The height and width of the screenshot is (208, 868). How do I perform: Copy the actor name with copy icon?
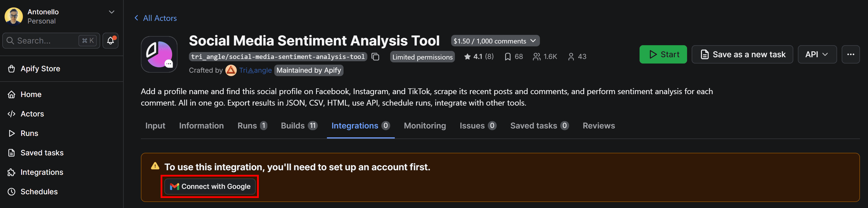pos(375,57)
